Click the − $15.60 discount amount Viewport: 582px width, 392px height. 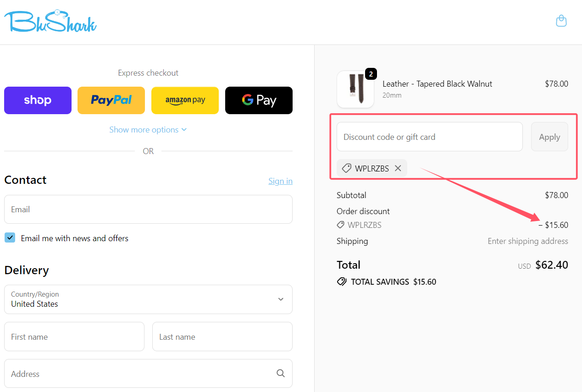553,225
